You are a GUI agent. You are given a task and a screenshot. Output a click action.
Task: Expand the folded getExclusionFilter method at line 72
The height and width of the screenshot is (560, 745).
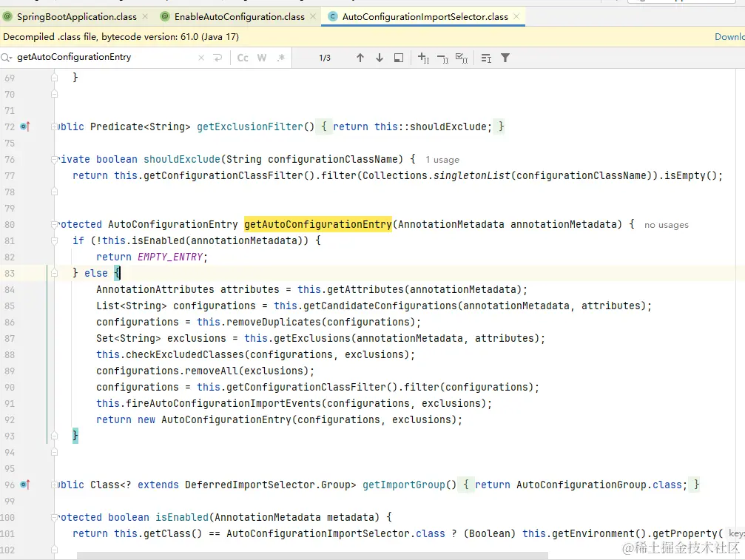tap(54, 126)
